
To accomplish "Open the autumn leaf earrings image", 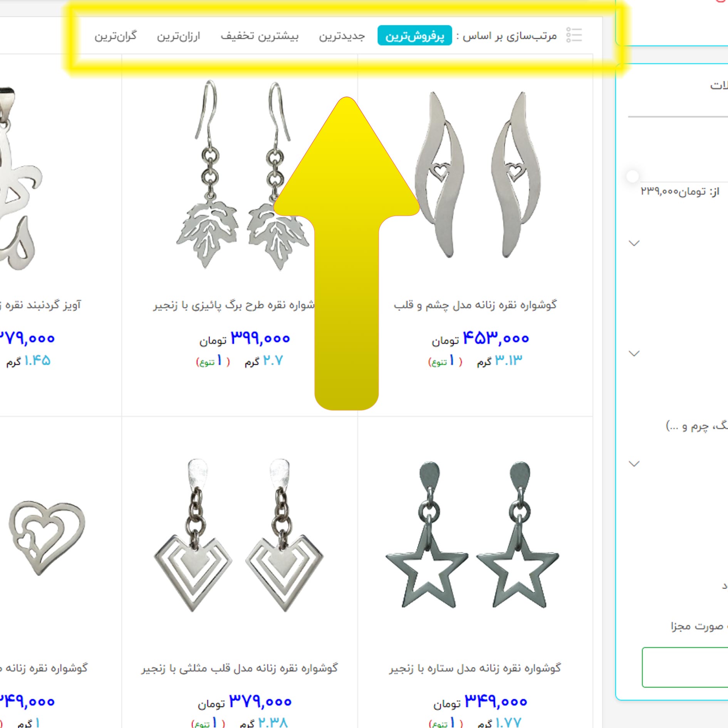I will [x=242, y=174].
